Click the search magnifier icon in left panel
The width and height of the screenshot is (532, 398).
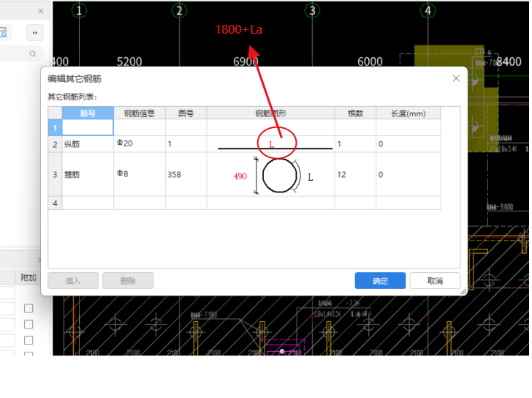coord(33,53)
